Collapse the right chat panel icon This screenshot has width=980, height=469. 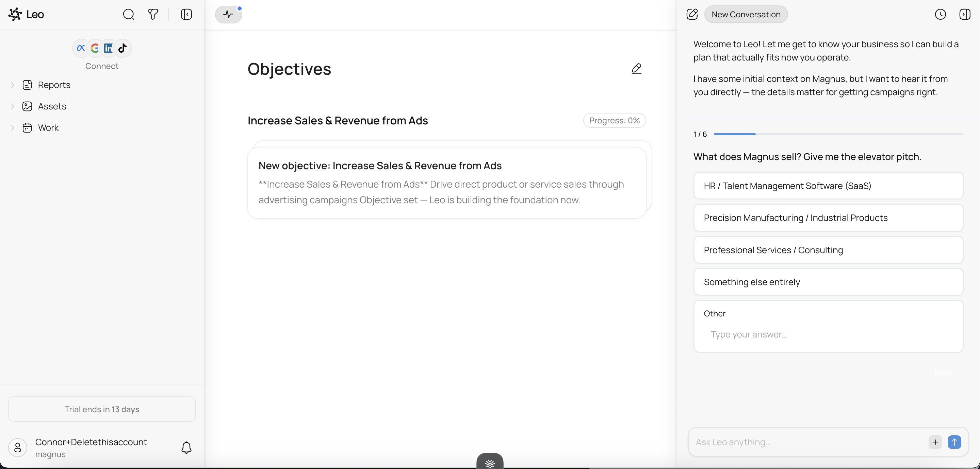pos(964,14)
